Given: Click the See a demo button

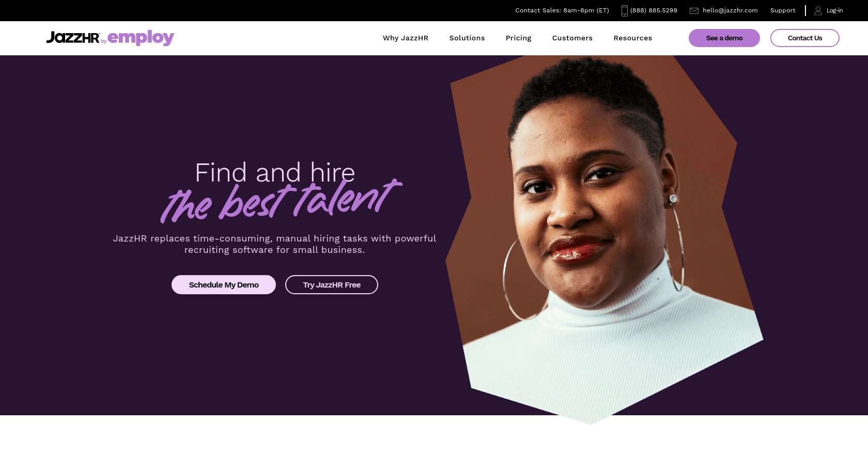Looking at the screenshot, I should click(x=724, y=38).
